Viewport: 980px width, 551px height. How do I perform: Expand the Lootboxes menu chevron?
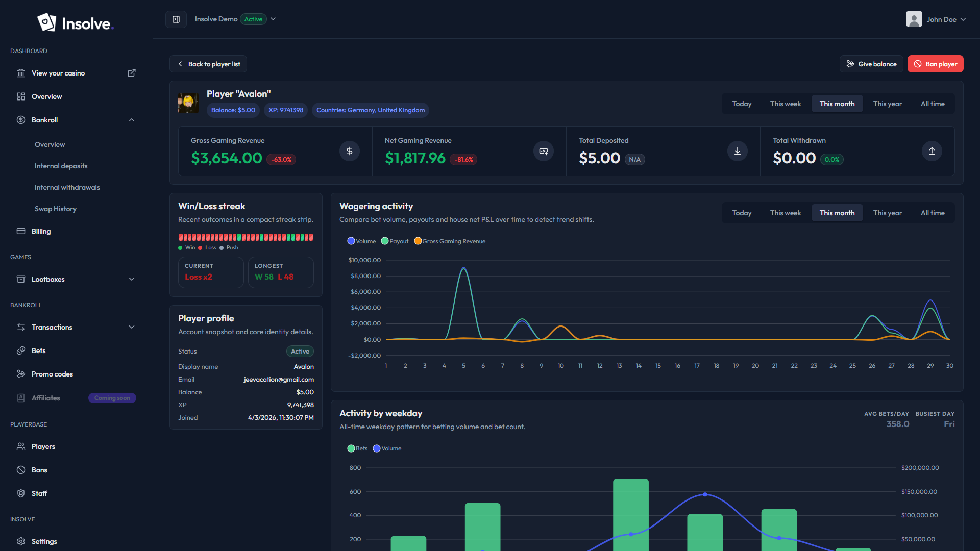coord(132,279)
